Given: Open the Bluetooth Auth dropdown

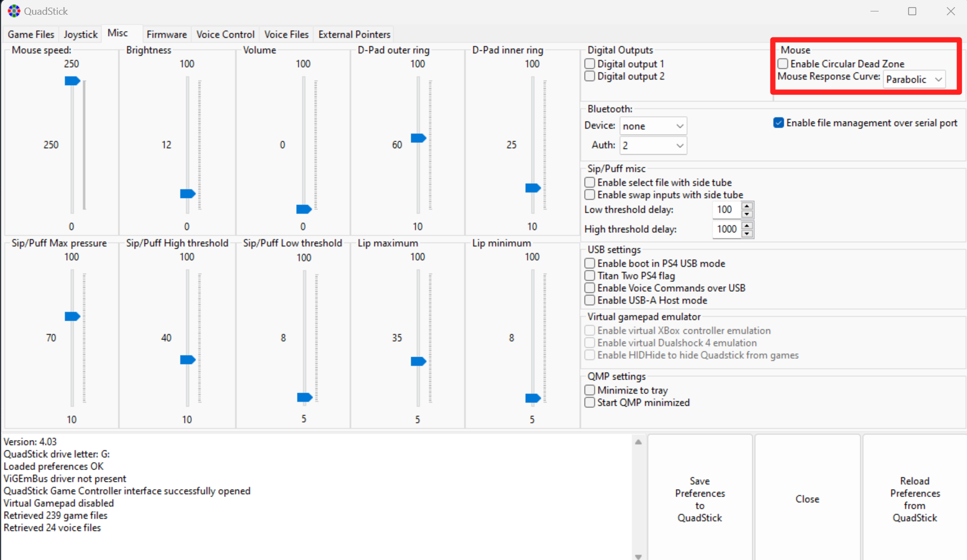Looking at the screenshot, I should point(653,146).
